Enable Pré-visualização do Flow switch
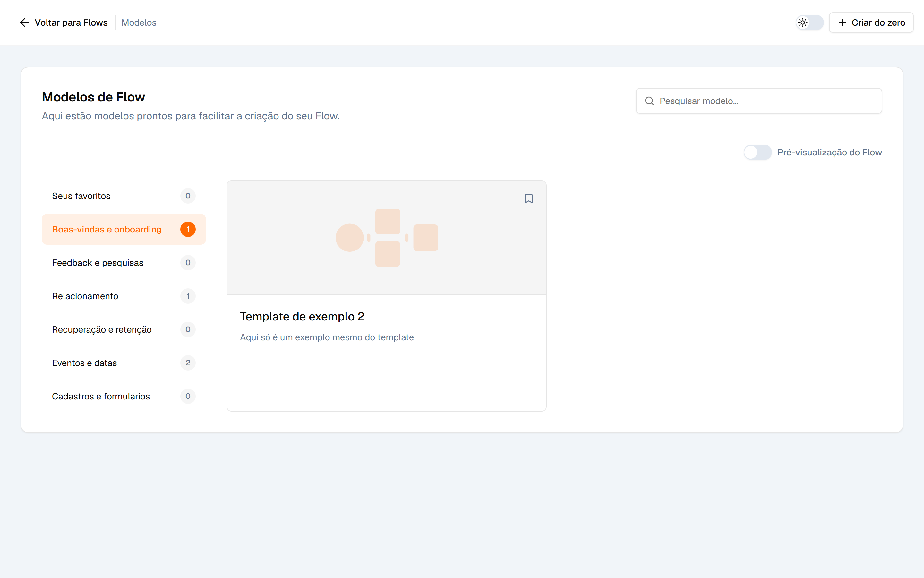The image size is (924, 578). [757, 153]
